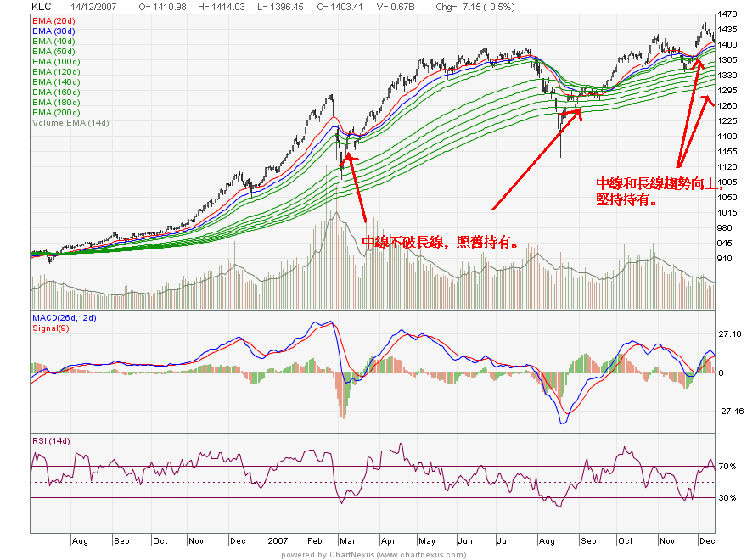Click the Signal(9) indicator label
747x560 pixels.
(x=52, y=327)
